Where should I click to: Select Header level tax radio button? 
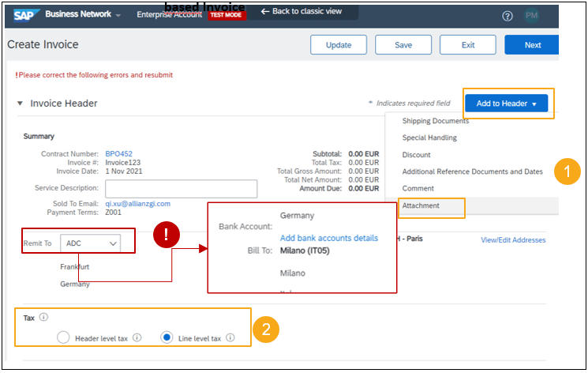pyautogui.click(x=63, y=337)
